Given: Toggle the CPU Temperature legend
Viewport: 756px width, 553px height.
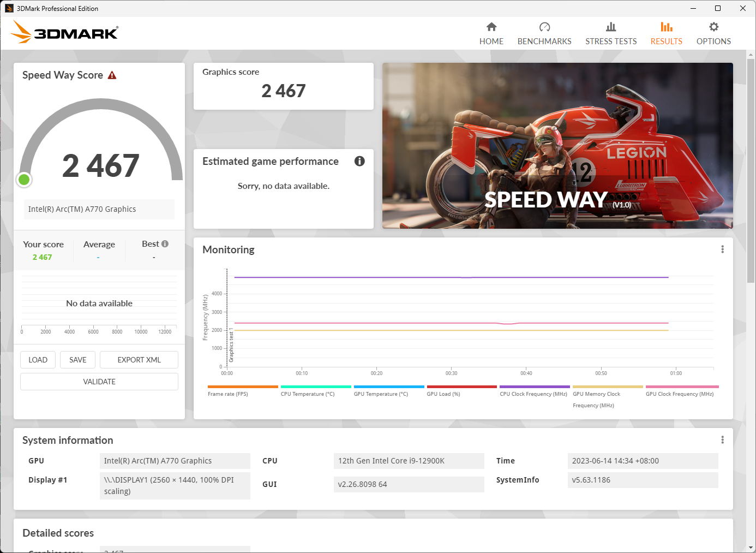Looking at the screenshot, I should pos(308,394).
